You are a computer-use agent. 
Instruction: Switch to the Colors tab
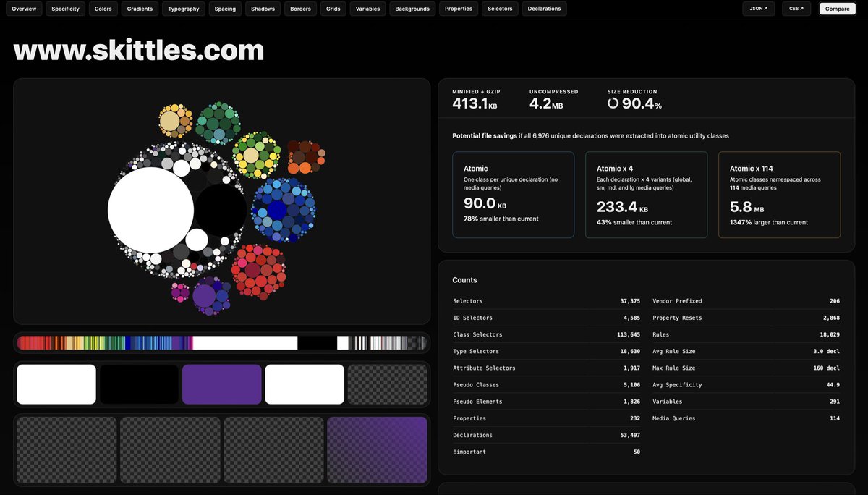coord(103,9)
